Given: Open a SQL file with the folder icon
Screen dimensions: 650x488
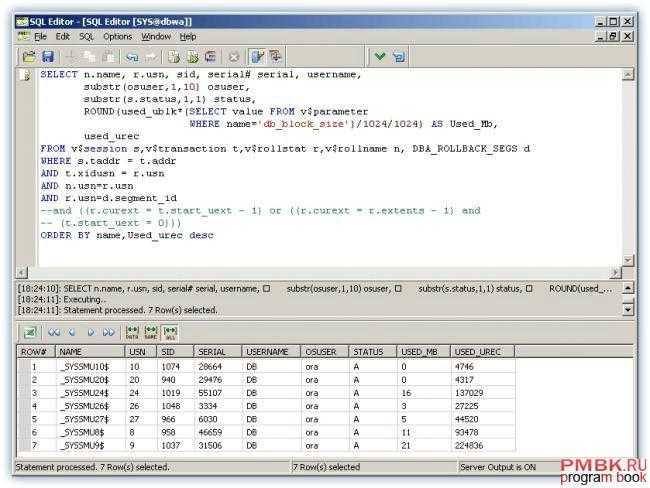Looking at the screenshot, I should click(x=29, y=57).
